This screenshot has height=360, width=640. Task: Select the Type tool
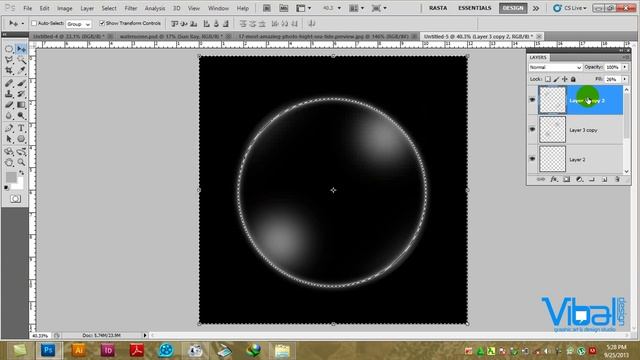[21, 128]
